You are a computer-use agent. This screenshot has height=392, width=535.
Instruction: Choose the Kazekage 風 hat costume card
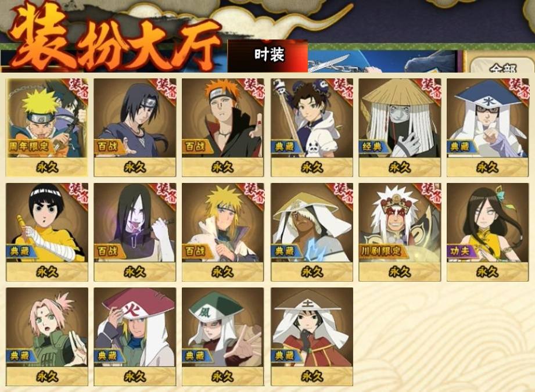pyautogui.click(x=223, y=337)
